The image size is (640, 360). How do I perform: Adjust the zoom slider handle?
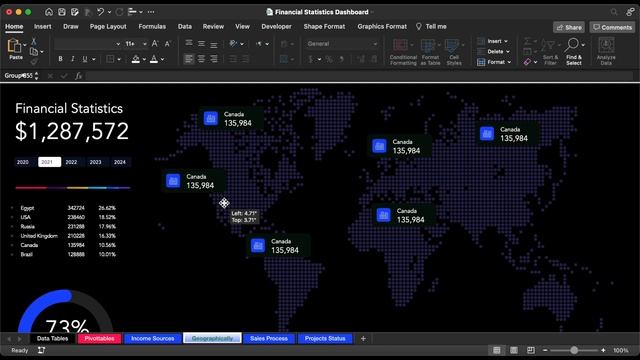click(574, 350)
